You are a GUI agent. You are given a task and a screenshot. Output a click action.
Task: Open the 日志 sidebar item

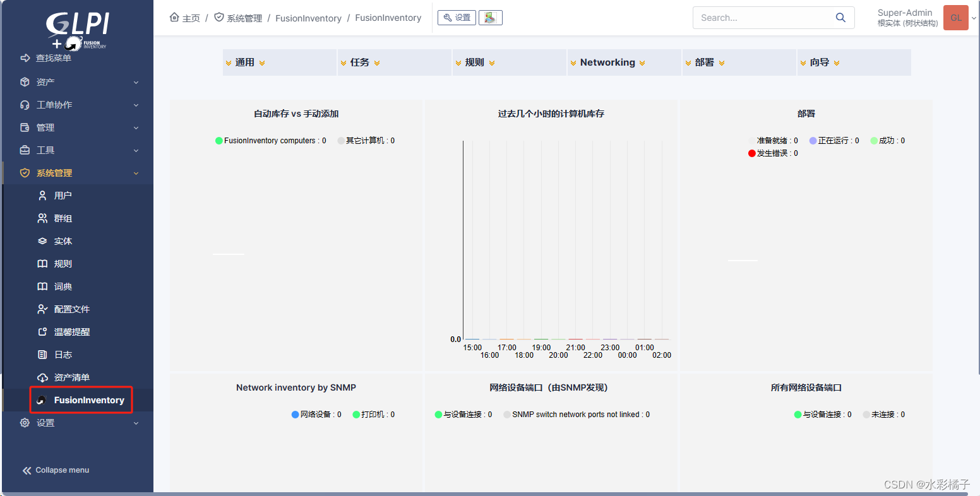78,355
